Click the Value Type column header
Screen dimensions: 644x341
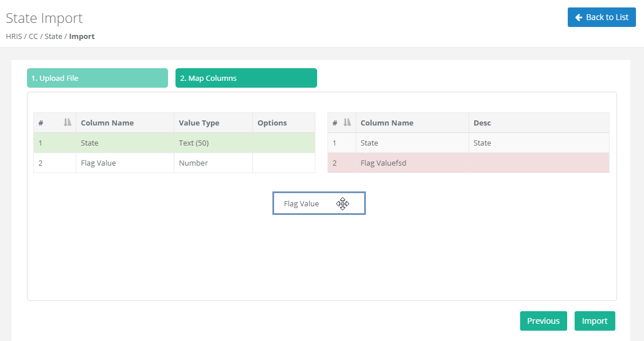click(x=199, y=123)
